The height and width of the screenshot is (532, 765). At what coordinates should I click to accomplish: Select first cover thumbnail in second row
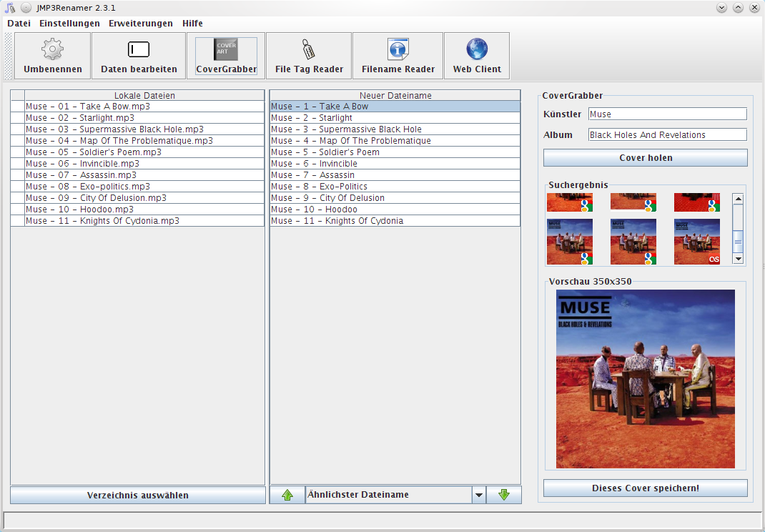(569, 242)
